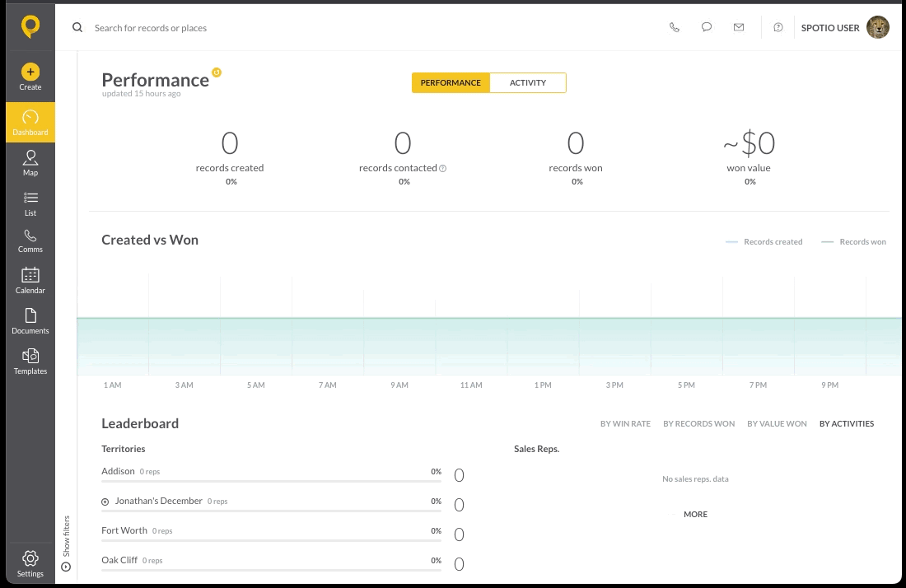Click the 11 AM chart axis label

click(471, 385)
